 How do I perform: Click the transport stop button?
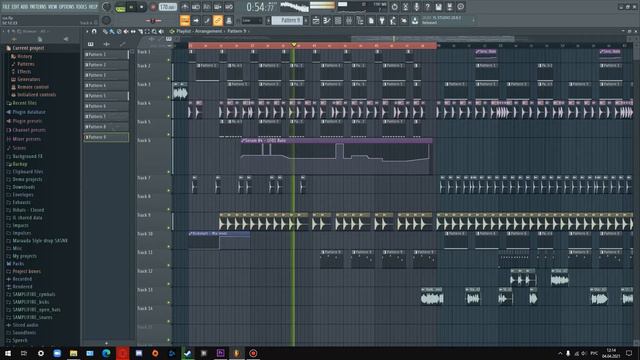coord(142,7)
